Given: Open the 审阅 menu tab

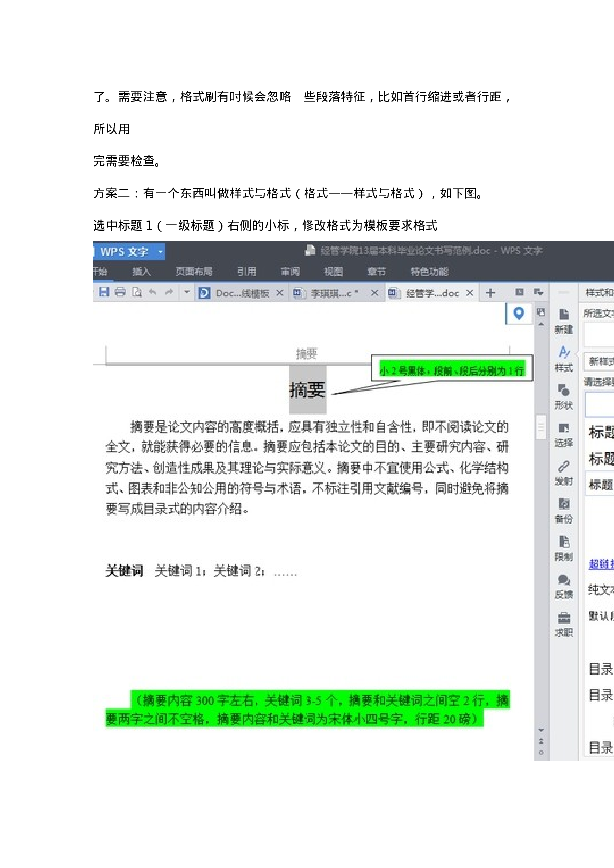Looking at the screenshot, I should (x=290, y=272).
